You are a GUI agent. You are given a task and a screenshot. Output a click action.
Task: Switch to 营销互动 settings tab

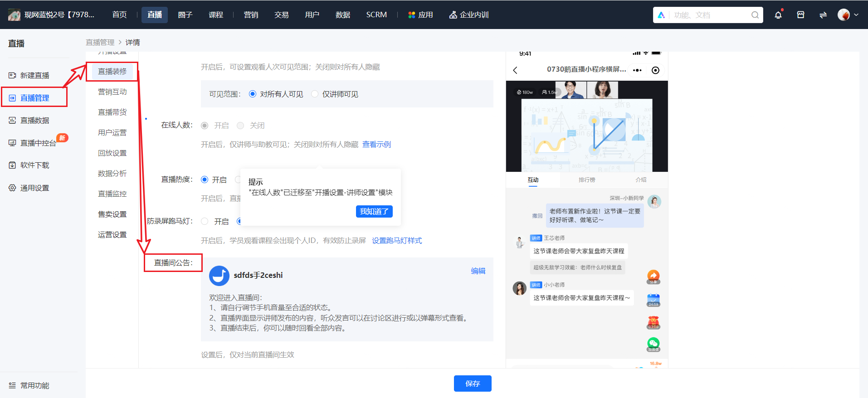(x=112, y=92)
